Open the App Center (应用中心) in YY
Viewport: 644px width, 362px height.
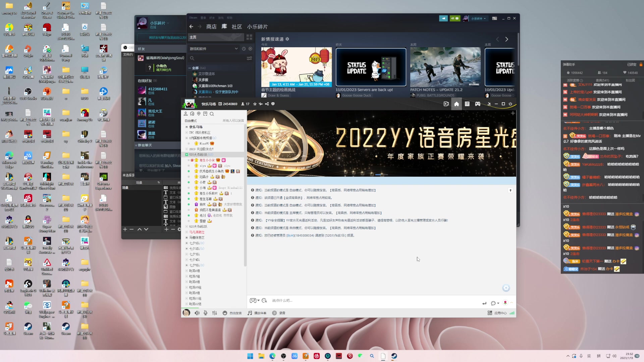tap(497, 313)
